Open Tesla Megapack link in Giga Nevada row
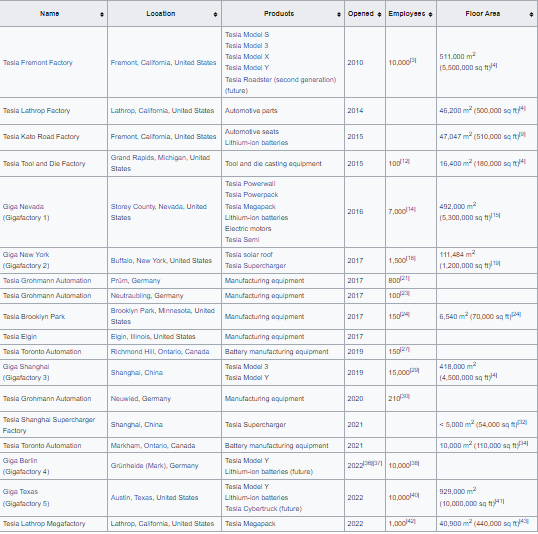 click(x=250, y=207)
